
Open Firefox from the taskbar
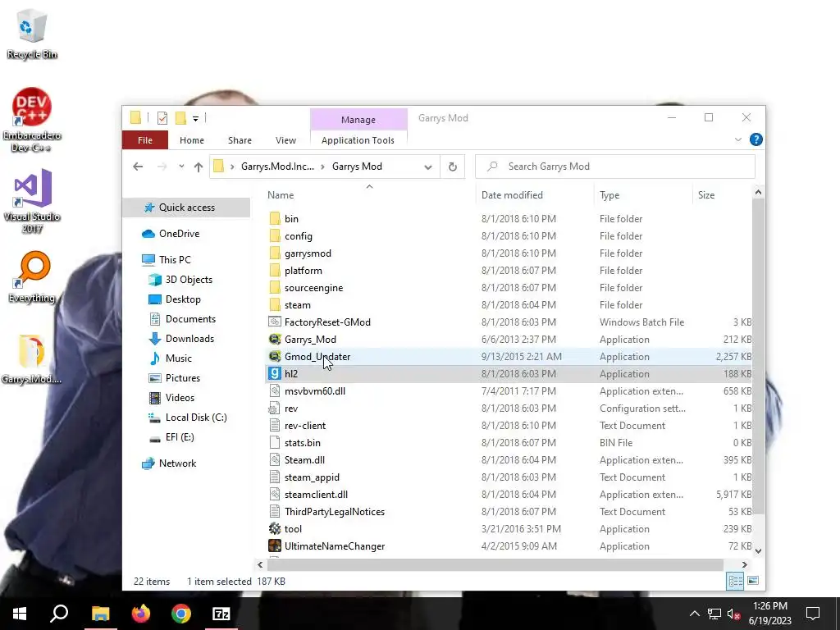coord(141,614)
